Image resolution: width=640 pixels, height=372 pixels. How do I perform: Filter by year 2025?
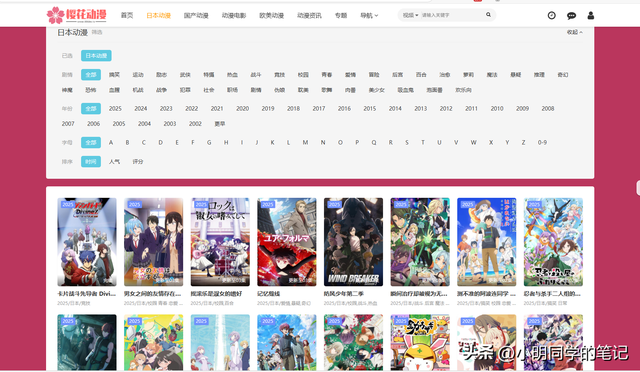pos(115,109)
